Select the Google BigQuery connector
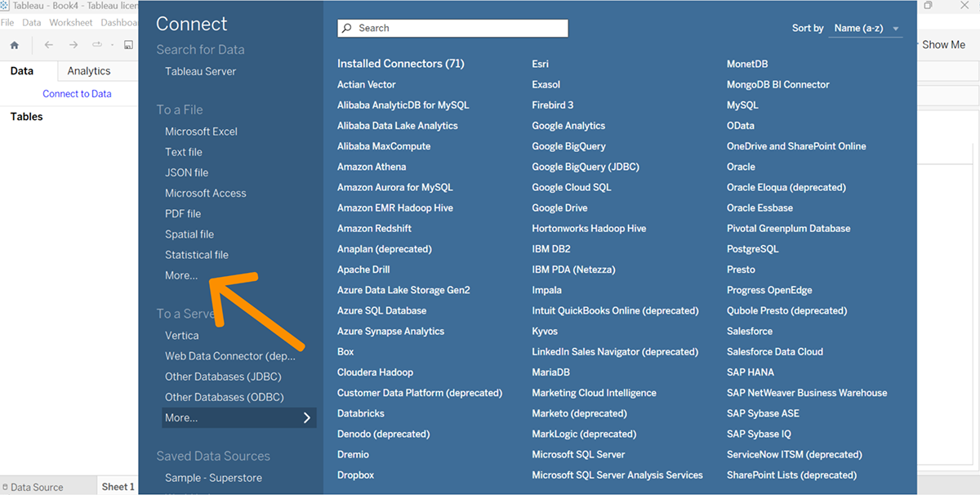This screenshot has width=980, height=495. [x=568, y=146]
